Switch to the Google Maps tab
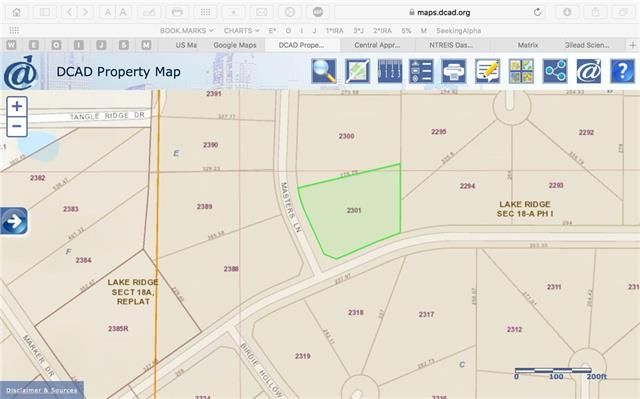 click(235, 45)
